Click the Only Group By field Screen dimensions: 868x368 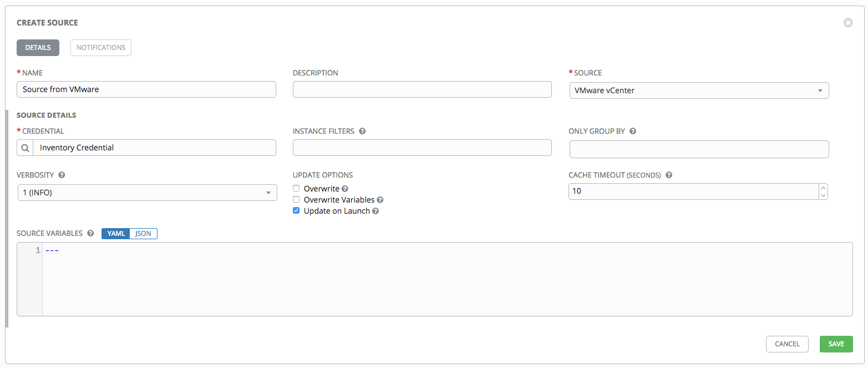(x=699, y=149)
